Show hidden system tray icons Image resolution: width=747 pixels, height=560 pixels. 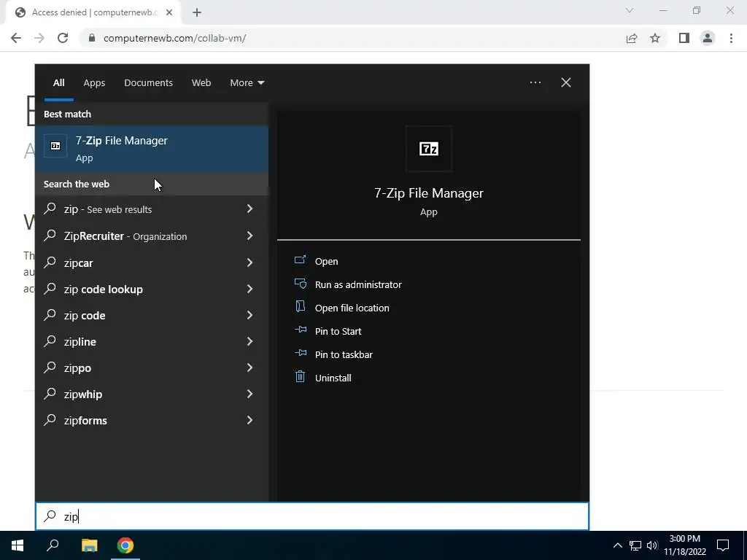(x=617, y=545)
